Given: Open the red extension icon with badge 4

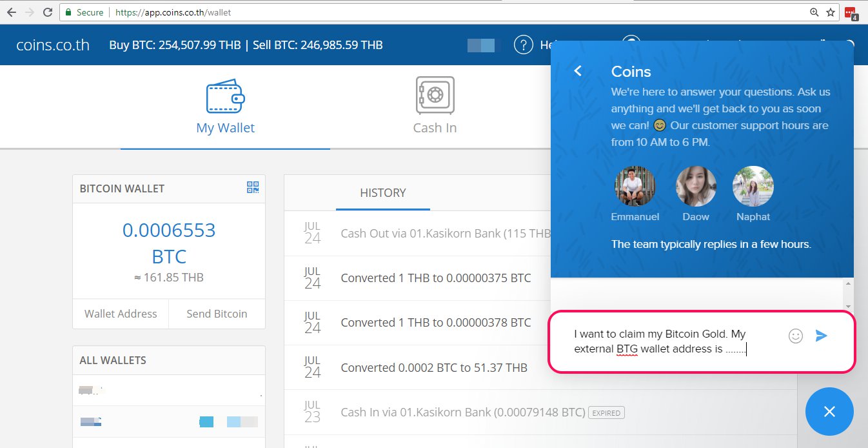Looking at the screenshot, I should coord(851,13).
